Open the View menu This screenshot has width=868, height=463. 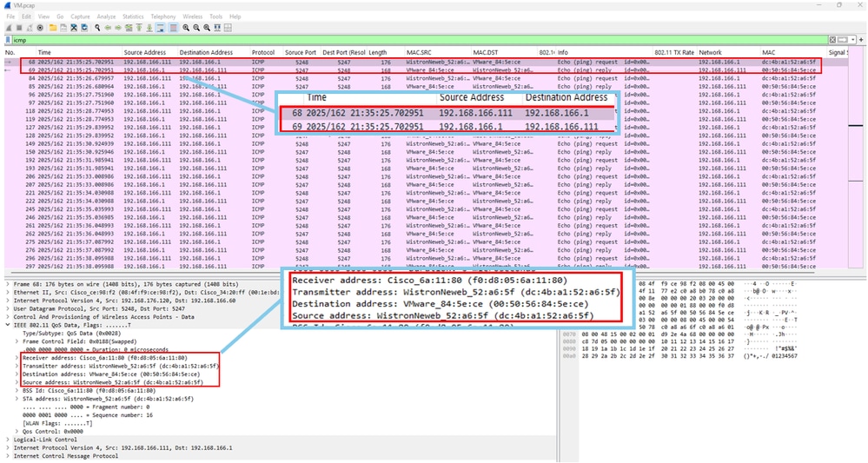click(x=43, y=17)
